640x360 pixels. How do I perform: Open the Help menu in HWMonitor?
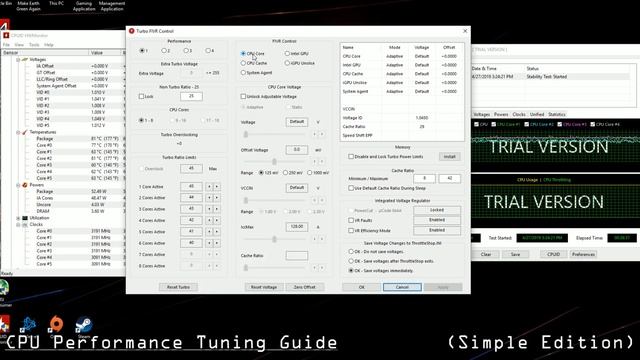49,44
